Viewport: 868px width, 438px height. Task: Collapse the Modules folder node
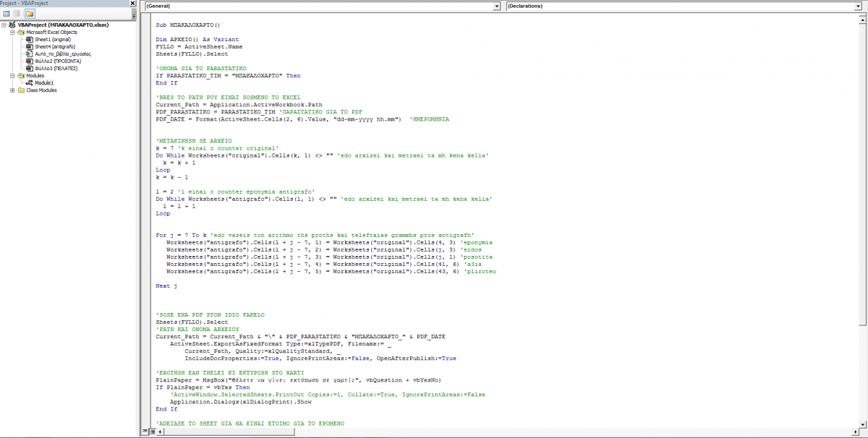pos(12,75)
